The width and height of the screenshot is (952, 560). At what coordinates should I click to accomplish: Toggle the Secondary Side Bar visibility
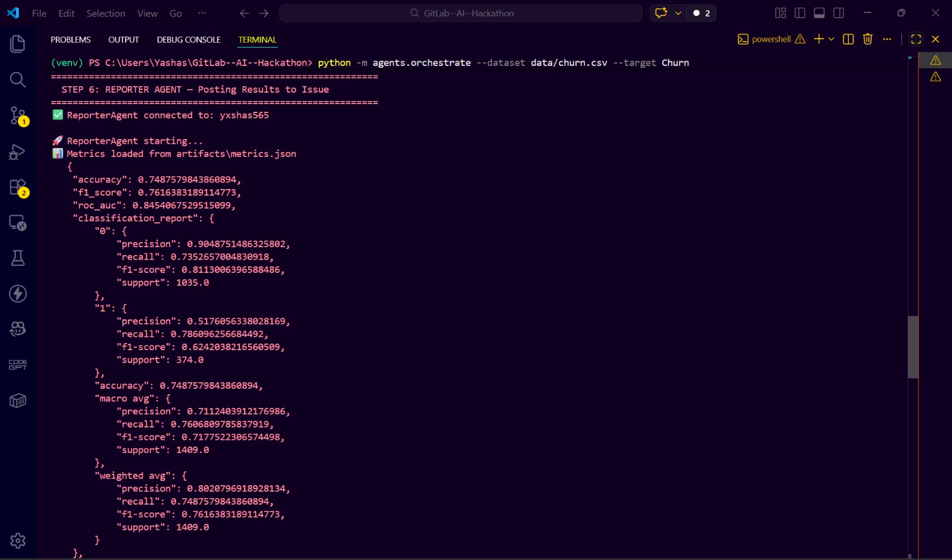coord(839,13)
